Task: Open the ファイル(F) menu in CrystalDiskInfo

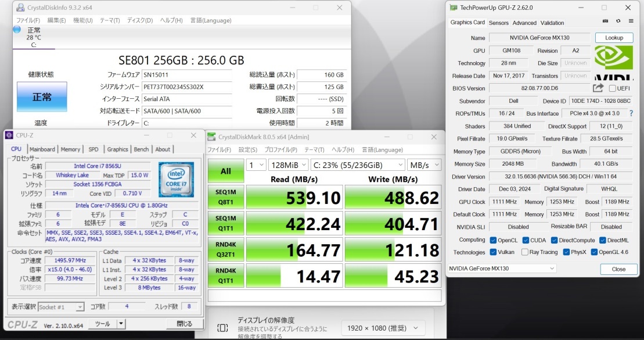Action: pos(28,20)
